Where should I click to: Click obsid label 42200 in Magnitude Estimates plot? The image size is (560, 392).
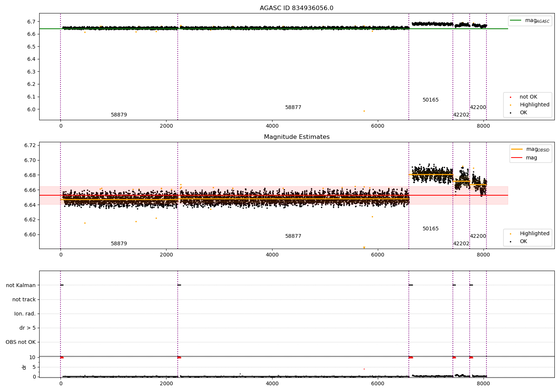[478, 236]
